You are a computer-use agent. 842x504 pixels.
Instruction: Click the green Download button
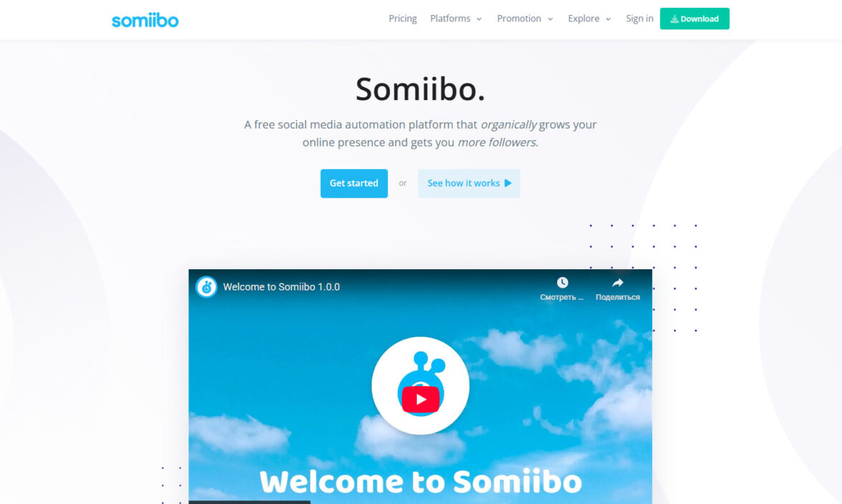tap(695, 19)
